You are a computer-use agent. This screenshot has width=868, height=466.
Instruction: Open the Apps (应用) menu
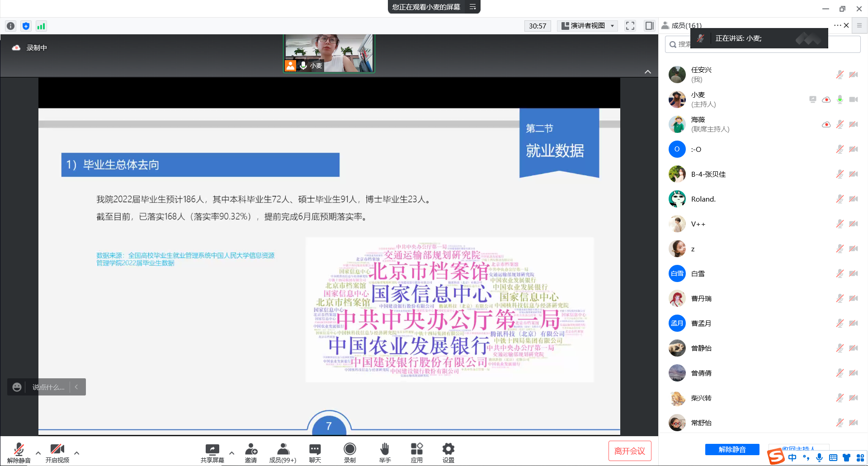417,453
